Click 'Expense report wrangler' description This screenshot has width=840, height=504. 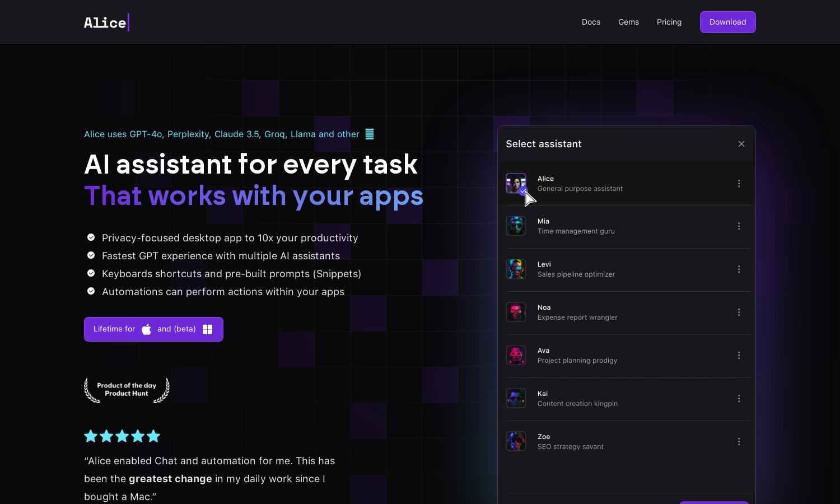pyautogui.click(x=577, y=318)
